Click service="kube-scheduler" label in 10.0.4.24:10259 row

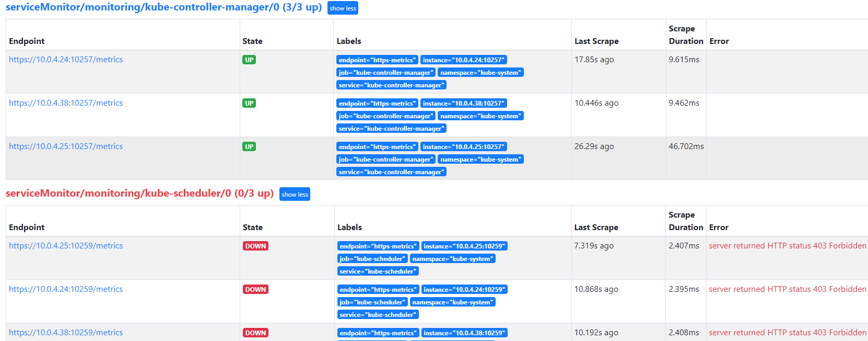pyautogui.click(x=378, y=315)
